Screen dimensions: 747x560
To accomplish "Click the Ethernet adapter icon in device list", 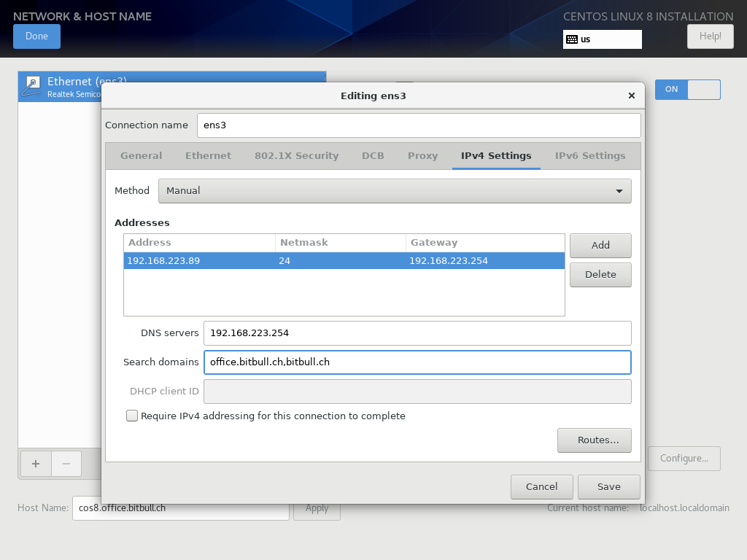I will click(32, 87).
